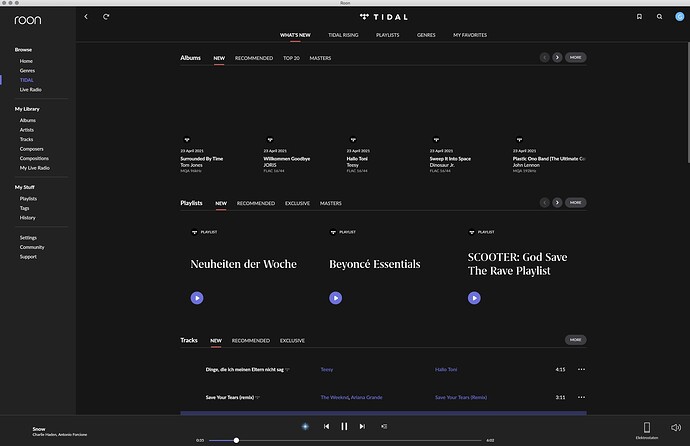Screen dimensions: 690x446
Task: Open search with the magnifier icon
Action: click(x=659, y=17)
